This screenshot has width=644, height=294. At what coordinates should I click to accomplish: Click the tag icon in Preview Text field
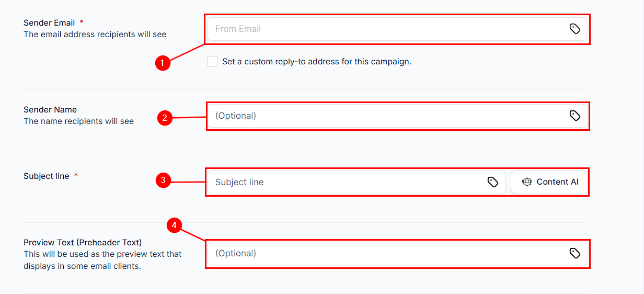pos(575,253)
